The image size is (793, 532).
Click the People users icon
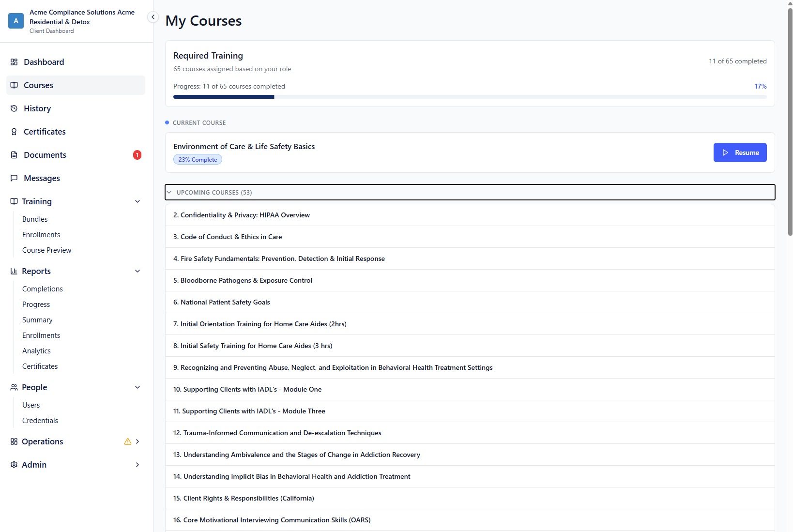coord(14,387)
